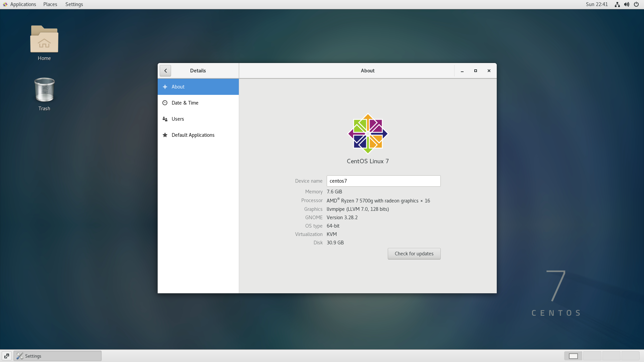Open the Settings menu in top bar
Viewport: 644px width, 362px height.
(x=74, y=4)
